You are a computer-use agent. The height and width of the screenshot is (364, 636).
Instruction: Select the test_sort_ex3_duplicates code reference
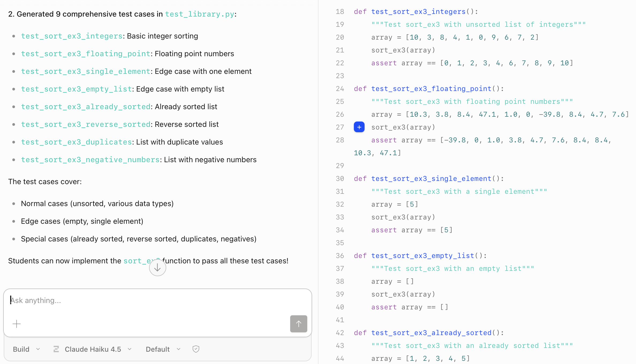point(76,142)
